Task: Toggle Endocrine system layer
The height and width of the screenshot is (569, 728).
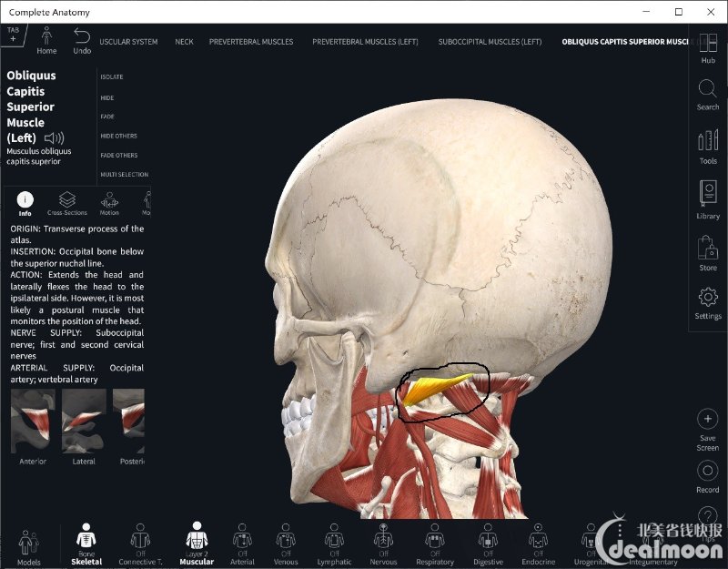Action: click(538, 544)
